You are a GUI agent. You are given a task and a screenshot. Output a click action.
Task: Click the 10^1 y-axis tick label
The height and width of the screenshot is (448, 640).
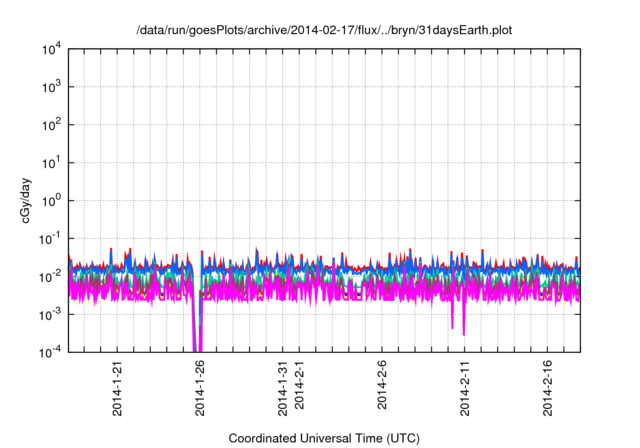click(51, 162)
